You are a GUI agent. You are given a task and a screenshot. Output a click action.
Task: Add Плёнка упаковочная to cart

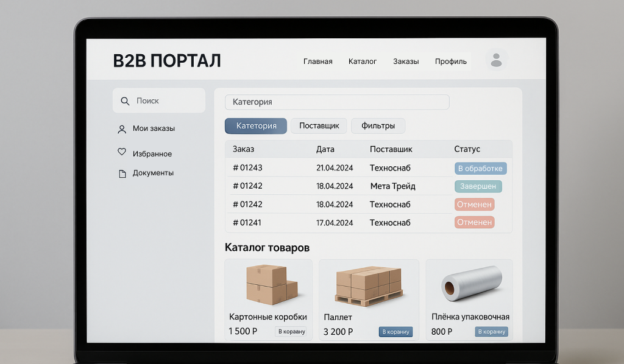pyautogui.click(x=491, y=332)
